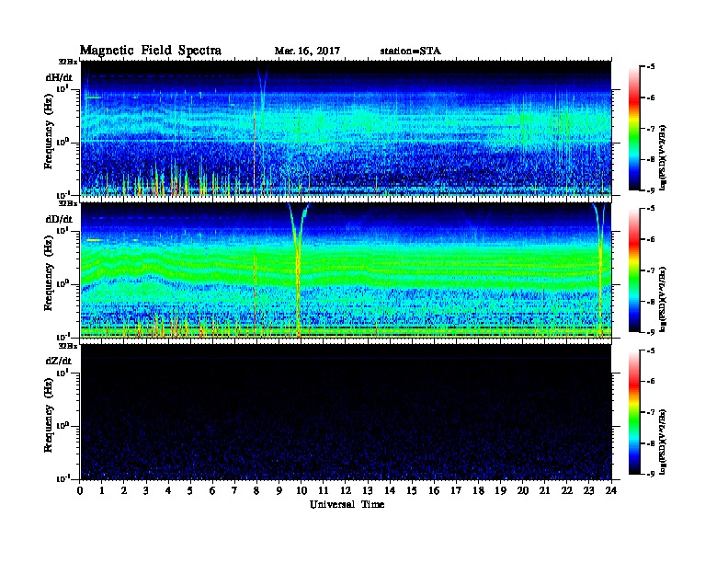
Task: Click the hour tick label "13"
Action: pos(368,490)
